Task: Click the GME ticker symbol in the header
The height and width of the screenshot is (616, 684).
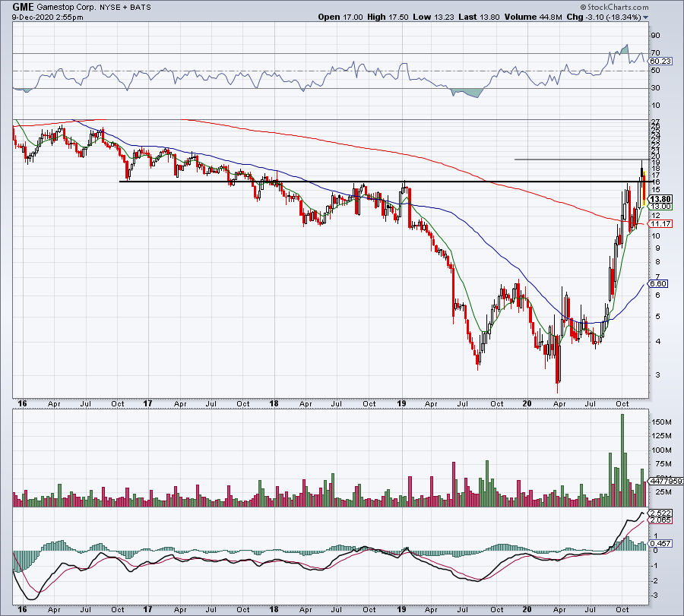Action: (x=23, y=7)
